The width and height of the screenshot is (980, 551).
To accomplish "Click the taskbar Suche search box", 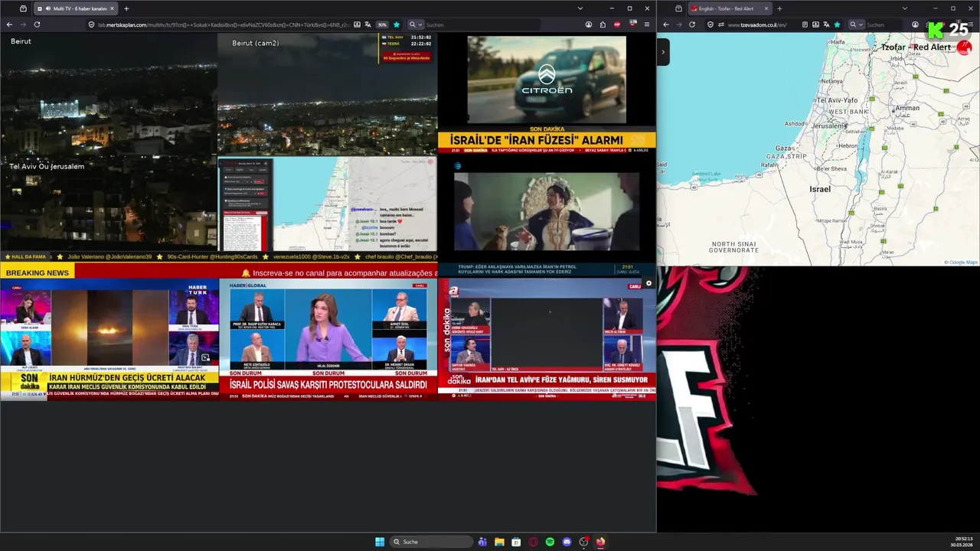I will pyautogui.click(x=431, y=542).
